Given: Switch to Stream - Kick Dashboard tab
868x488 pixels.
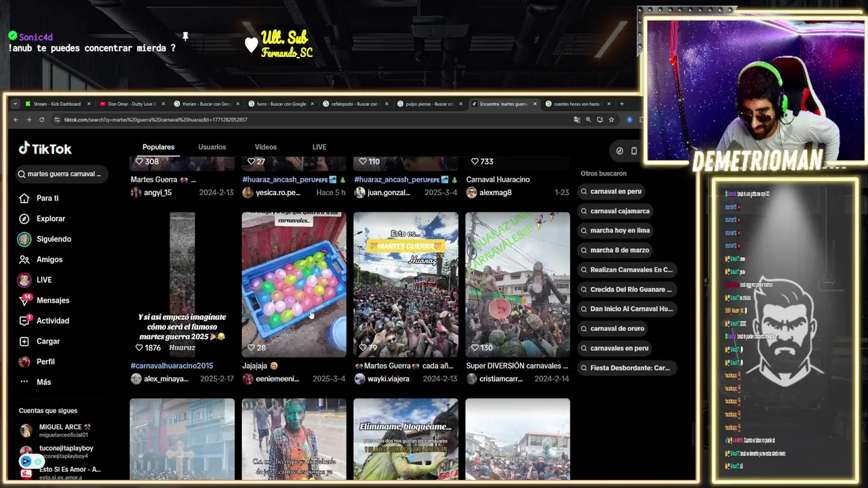Looking at the screenshot, I should (56, 104).
